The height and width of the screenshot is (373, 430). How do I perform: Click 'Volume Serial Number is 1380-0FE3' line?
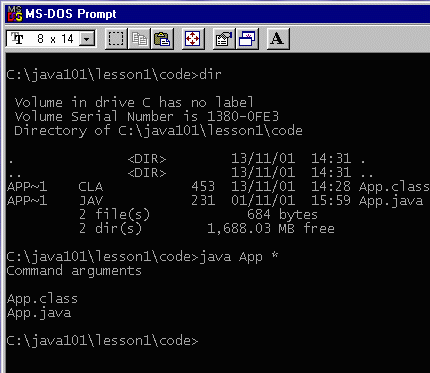[146, 116]
